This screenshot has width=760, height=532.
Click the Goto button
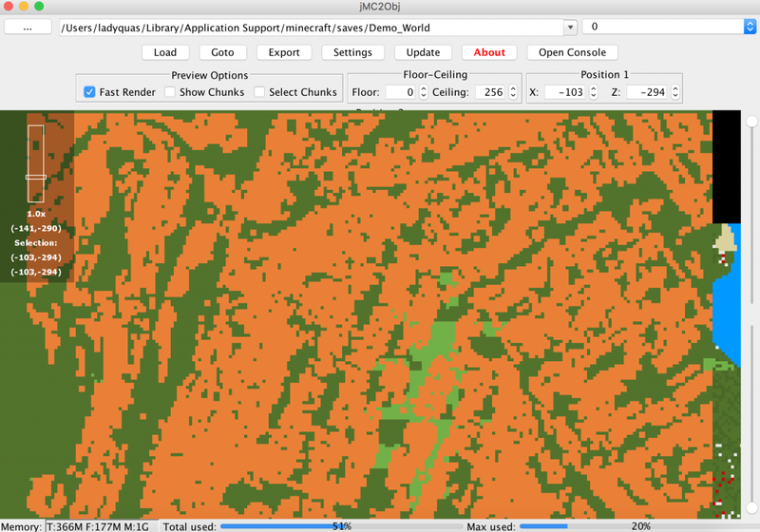(x=222, y=52)
